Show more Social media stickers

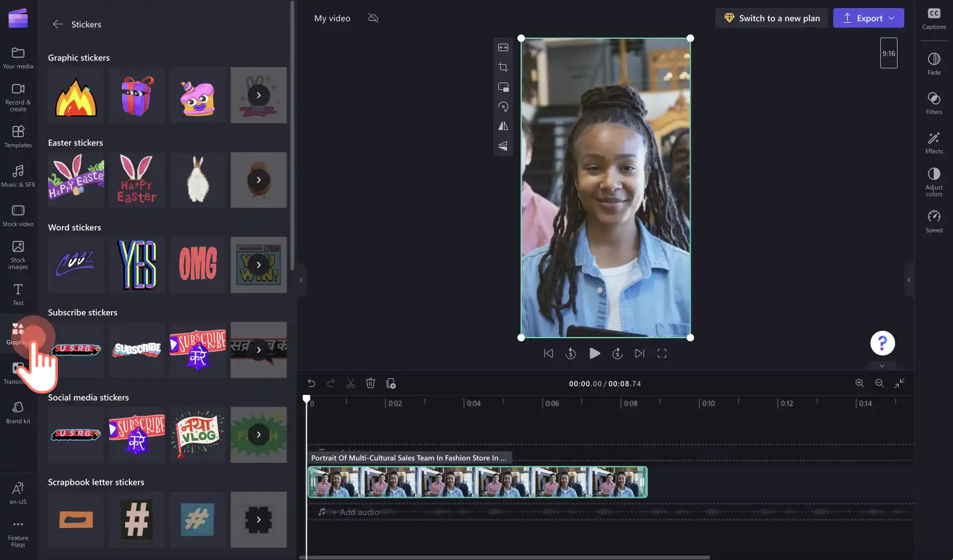point(259,434)
